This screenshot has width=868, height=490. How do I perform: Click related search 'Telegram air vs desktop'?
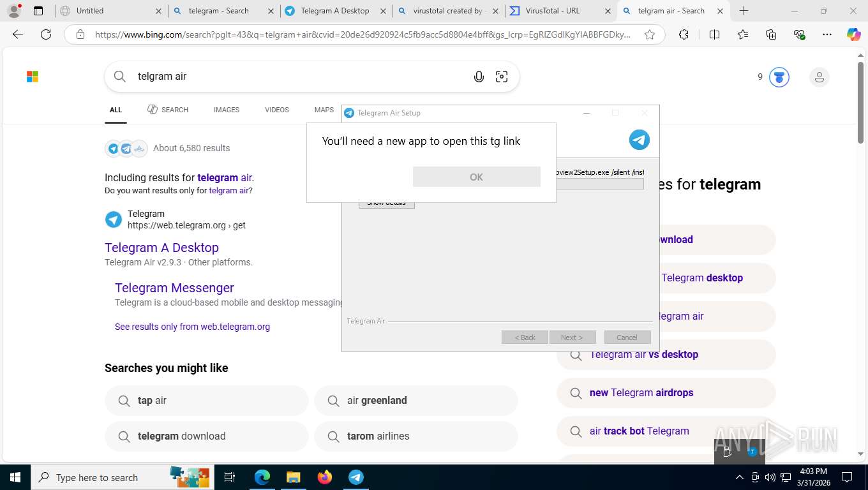666,355
